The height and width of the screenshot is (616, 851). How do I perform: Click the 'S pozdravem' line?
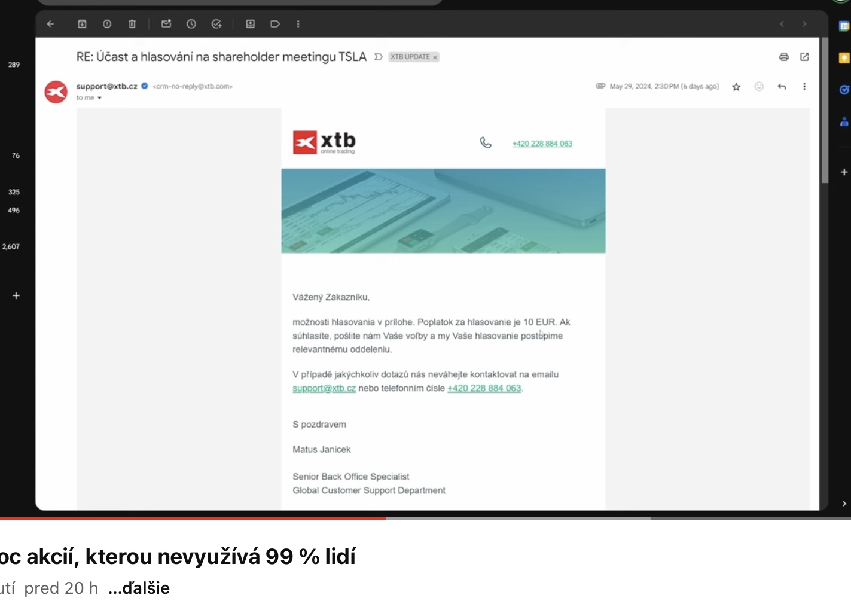coord(319,425)
